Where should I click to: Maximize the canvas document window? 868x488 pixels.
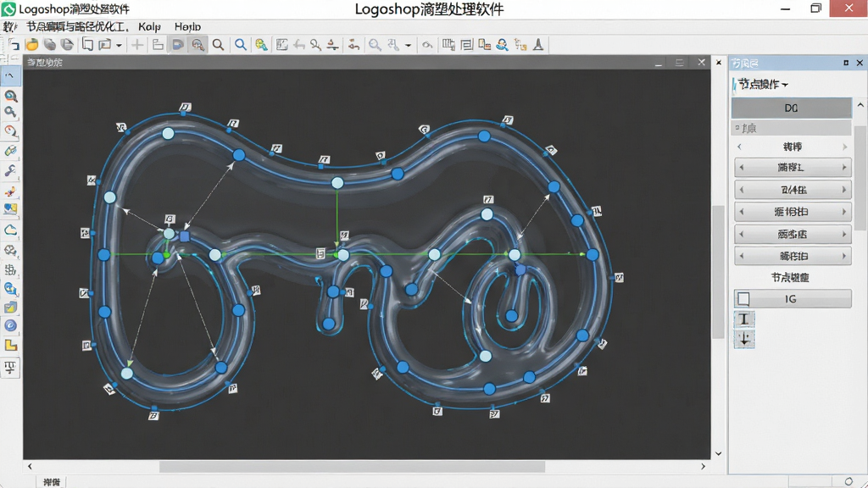[x=679, y=63]
